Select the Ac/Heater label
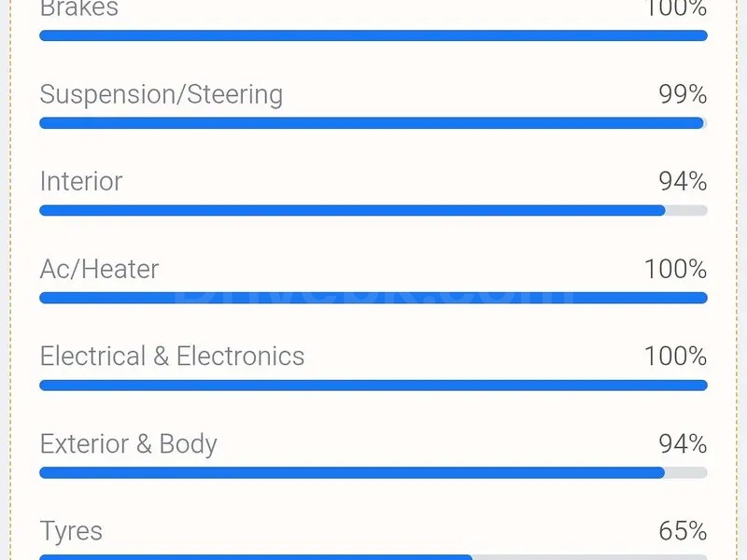 pos(99,269)
